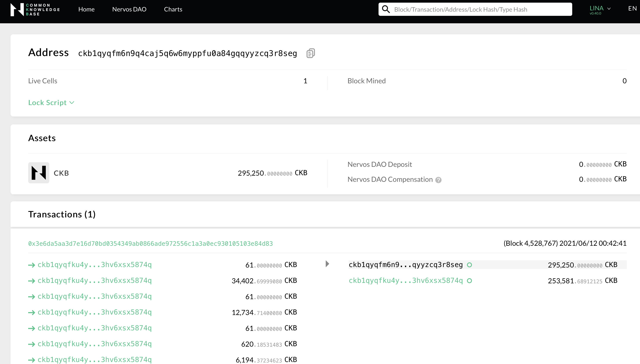Open transaction 0x3e6da5aa3d7e16d70bd0354349

(150, 243)
